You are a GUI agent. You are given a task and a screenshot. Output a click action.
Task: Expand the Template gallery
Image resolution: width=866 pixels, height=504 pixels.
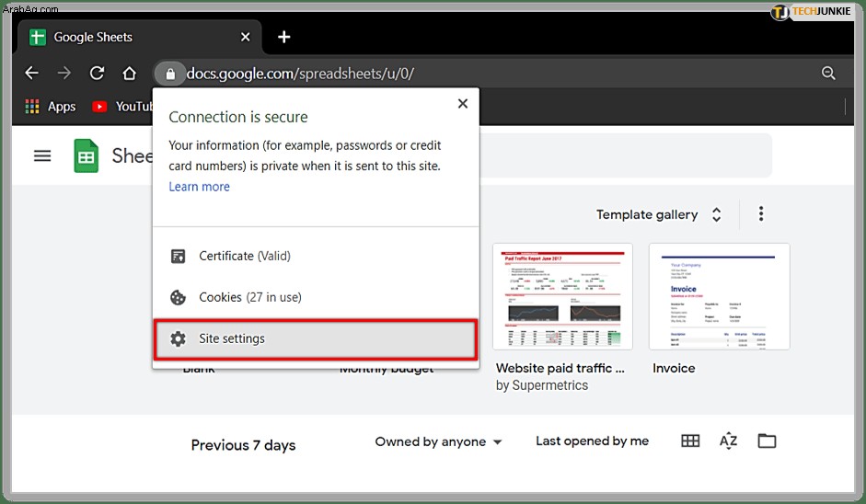pyautogui.click(x=659, y=214)
